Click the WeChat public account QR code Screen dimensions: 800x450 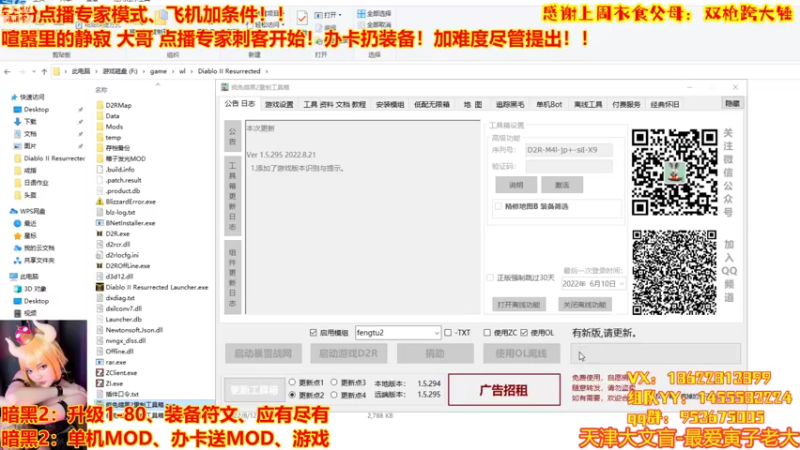674,172
